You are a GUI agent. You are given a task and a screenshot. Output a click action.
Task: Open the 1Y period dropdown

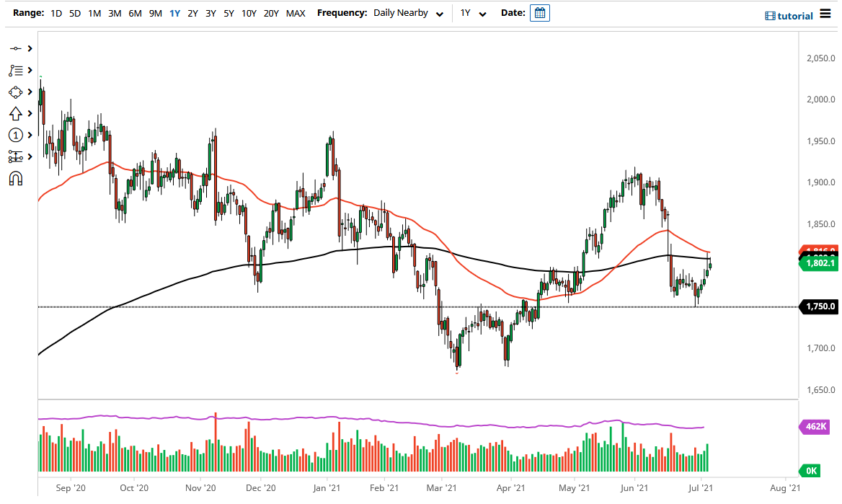(x=473, y=13)
